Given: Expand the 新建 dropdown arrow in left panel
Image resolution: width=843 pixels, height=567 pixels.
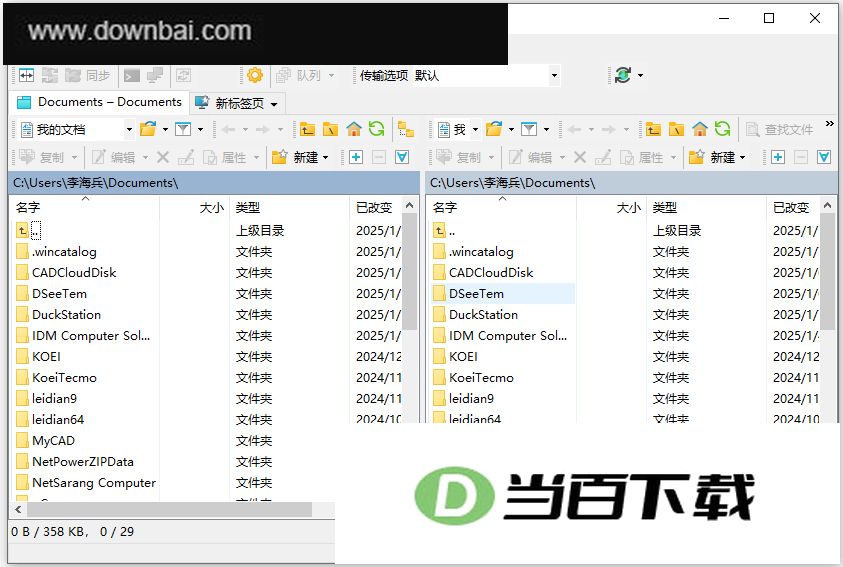Looking at the screenshot, I should click(326, 157).
